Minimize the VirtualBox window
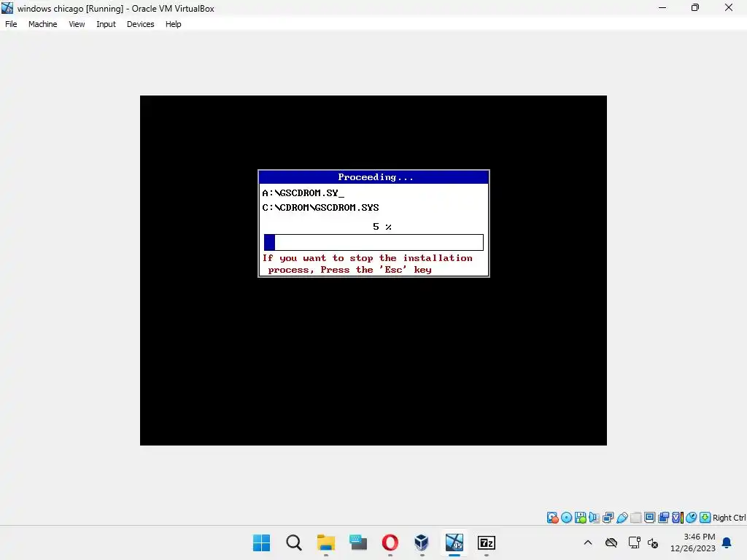 pyautogui.click(x=662, y=7)
